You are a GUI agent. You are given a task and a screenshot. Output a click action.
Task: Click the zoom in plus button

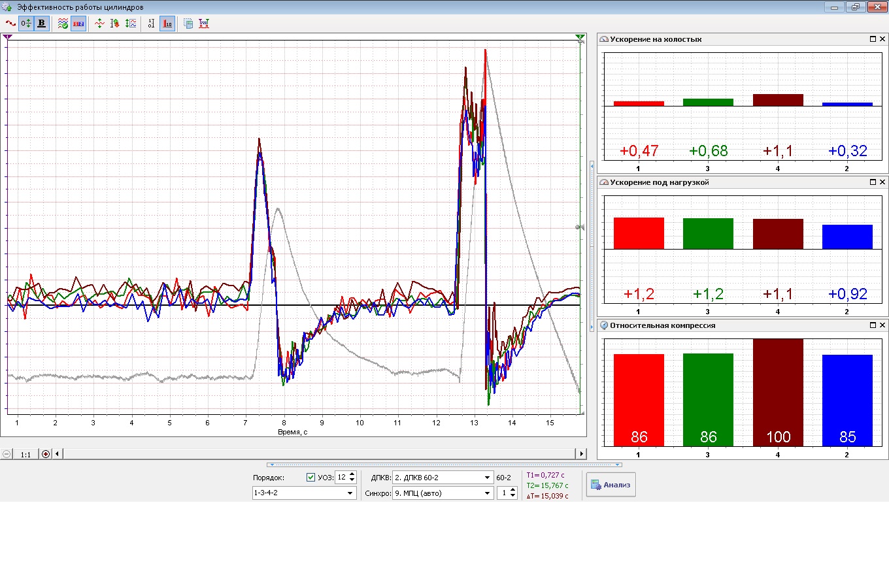point(46,454)
